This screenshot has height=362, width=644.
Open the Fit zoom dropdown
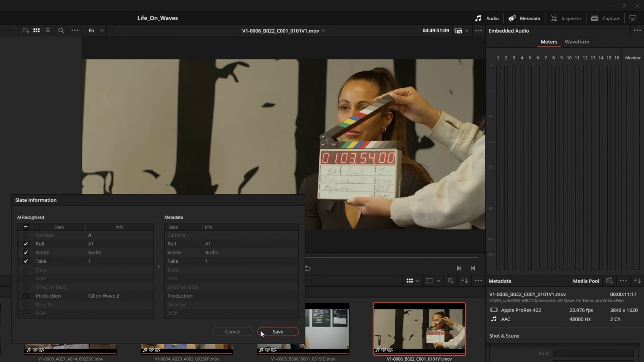click(x=96, y=30)
